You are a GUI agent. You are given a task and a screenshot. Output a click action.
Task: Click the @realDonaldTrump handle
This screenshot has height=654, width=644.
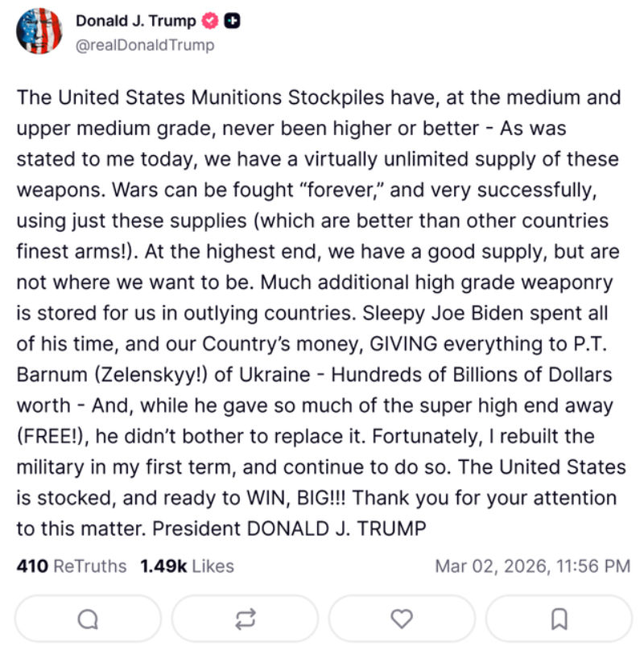[144, 45]
